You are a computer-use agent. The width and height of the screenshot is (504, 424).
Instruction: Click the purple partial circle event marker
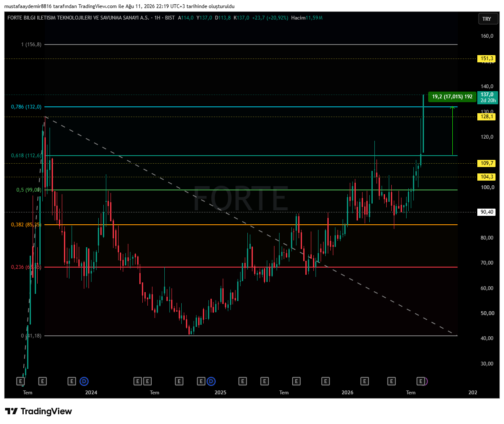click(x=426, y=382)
